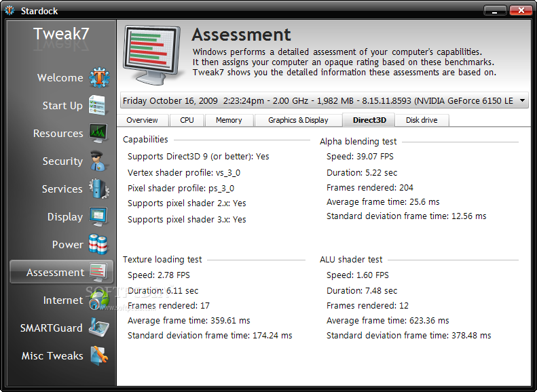Select Security in the sidebar

pos(62,161)
